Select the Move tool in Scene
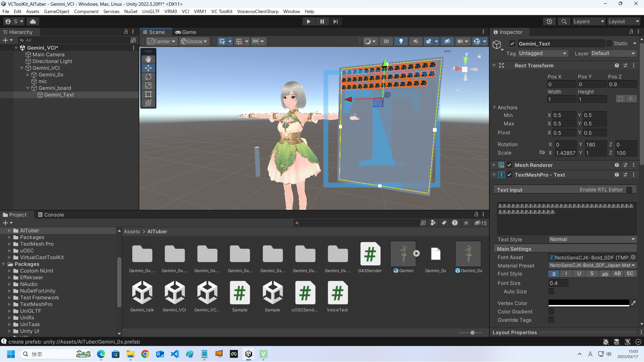The height and width of the screenshot is (362, 644). pos(148,68)
